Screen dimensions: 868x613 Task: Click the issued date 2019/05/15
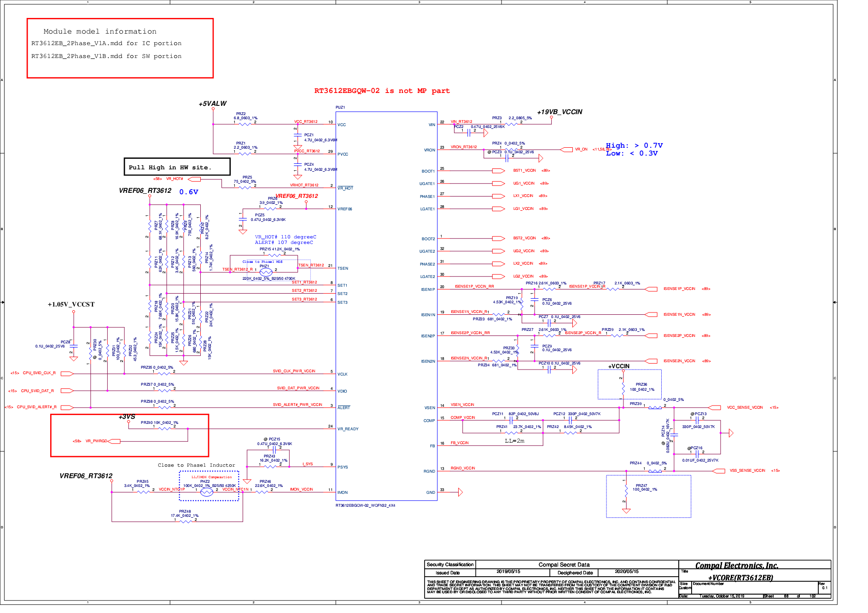pos(508,571)
